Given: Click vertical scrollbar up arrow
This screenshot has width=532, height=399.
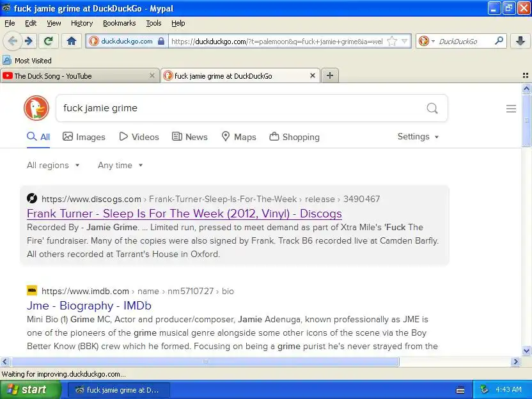Looking at the screenshot, I should pos(526,89).
